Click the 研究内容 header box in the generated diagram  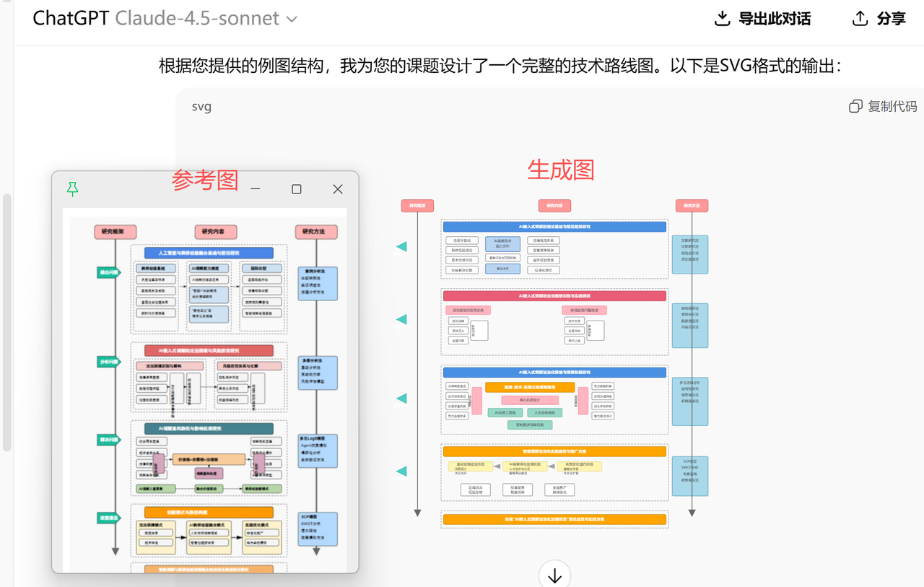tap(554, 205)
